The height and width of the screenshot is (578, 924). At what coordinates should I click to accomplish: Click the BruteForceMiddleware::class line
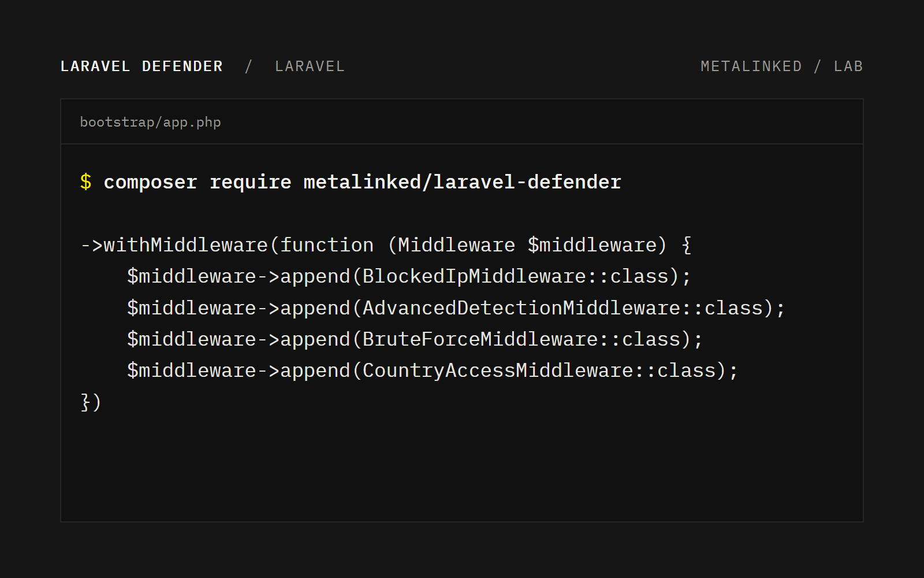pos(415,339)
